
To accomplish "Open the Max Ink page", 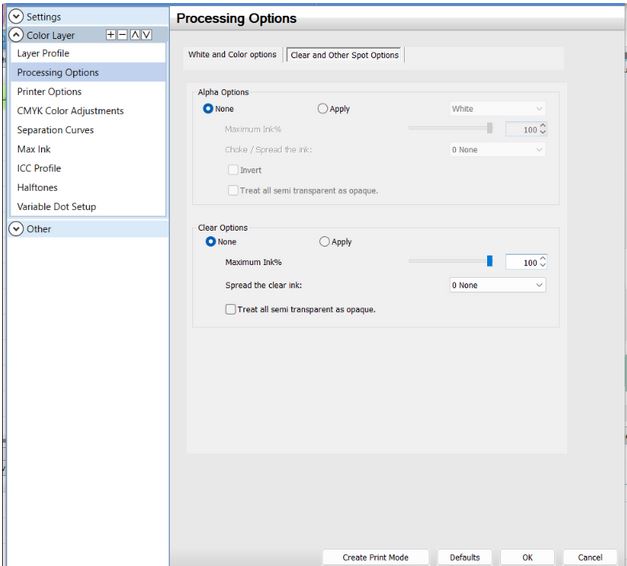I will [88, 149].
